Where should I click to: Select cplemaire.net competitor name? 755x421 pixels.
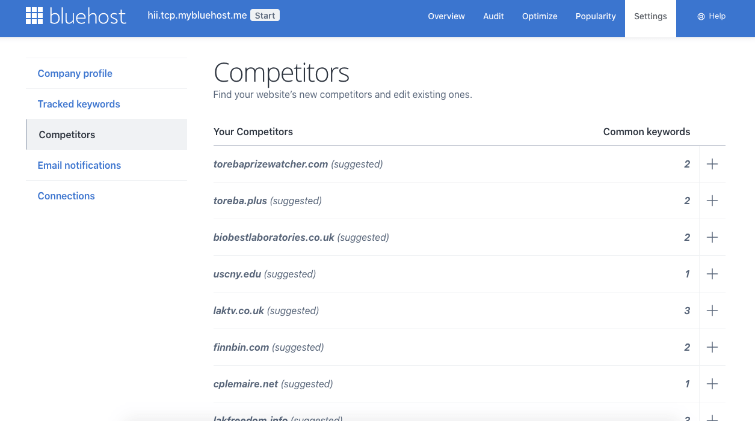click(246, 384)
